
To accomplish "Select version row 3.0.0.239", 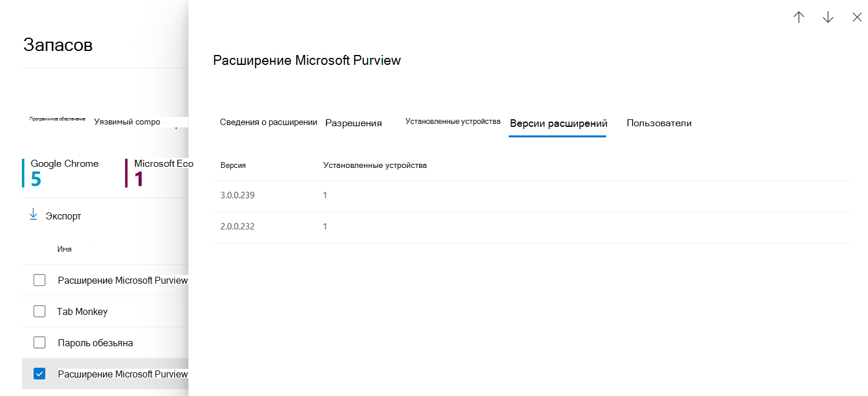I will click(532, 196).
